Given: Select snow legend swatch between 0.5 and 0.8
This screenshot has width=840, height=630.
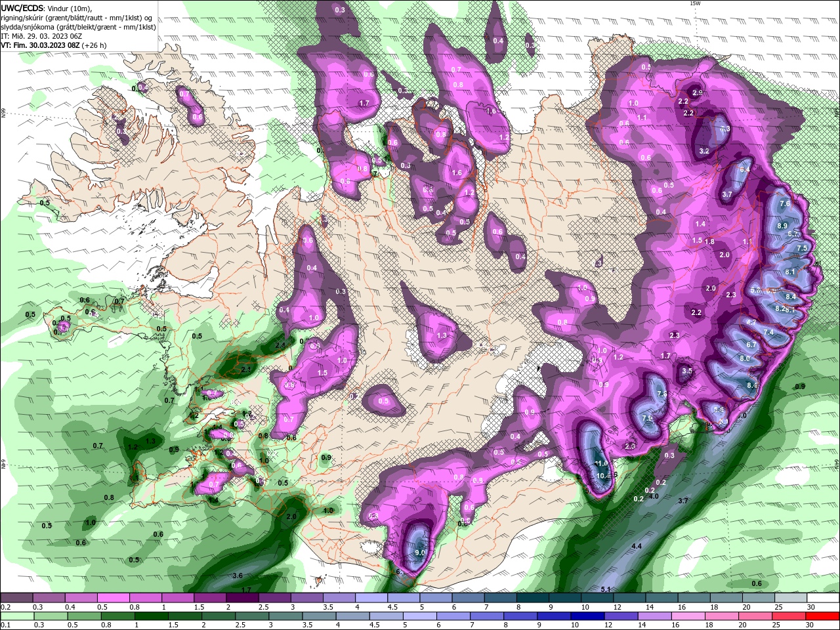Looking at the screenshot, I should tap(113, 598).
